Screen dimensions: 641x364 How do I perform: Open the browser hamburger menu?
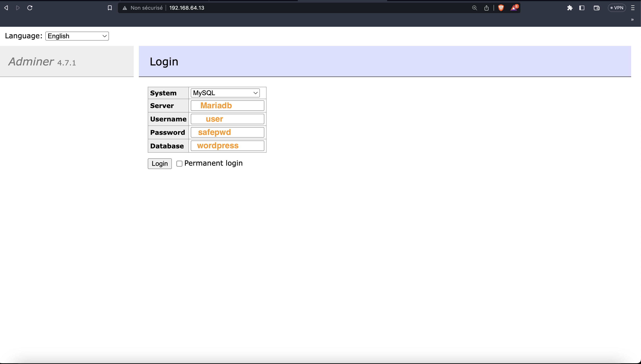(x=633, y=8)
